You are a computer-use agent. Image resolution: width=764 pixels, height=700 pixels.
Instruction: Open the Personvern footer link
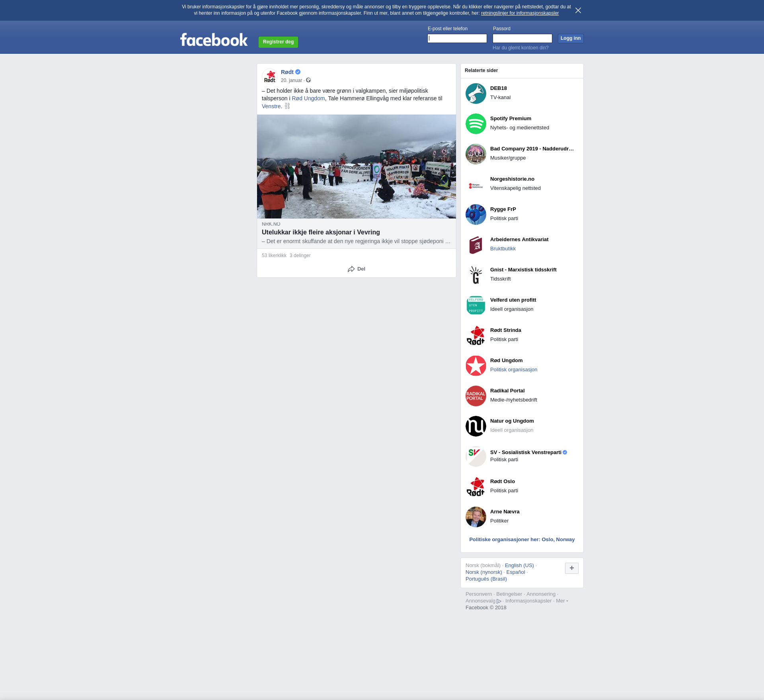[x=479, y=594]
